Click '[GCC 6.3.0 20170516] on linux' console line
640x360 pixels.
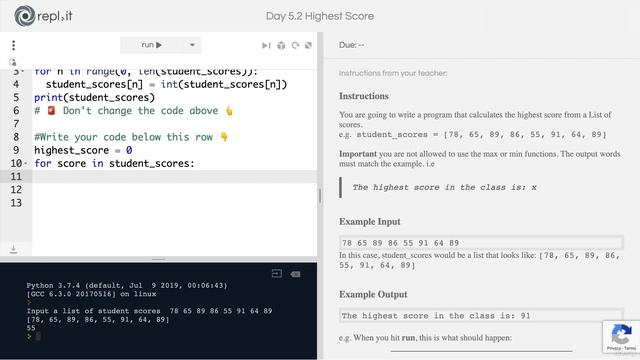[91, 294]
